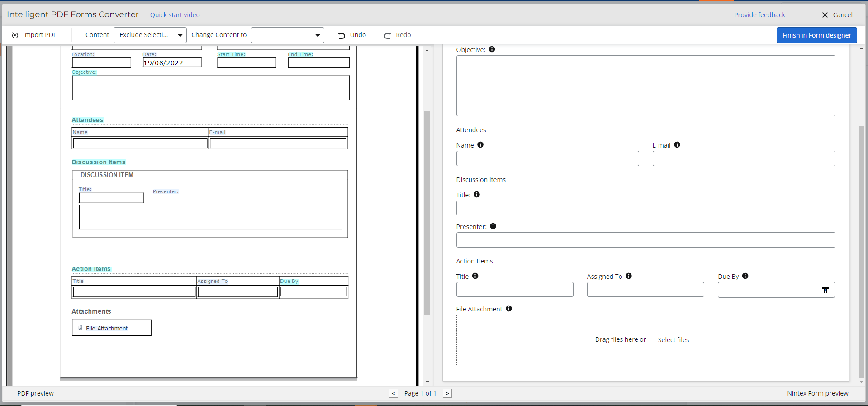868x406 pixels.
Task: Click info icon beside Presenter: label
Action: (x=493, y=226)
